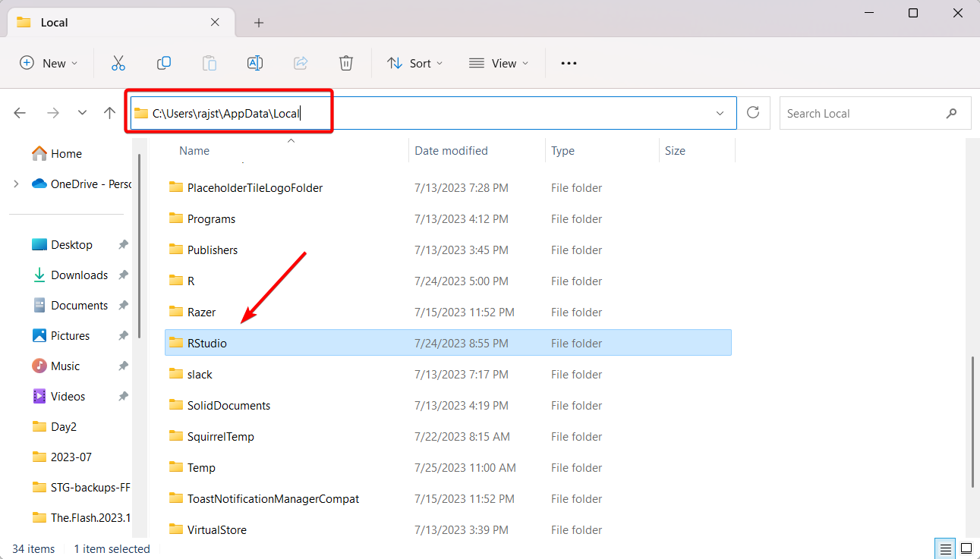Click the navigation pane scrollbar
This screenshot has width=980, height=559.
point(139,244)
